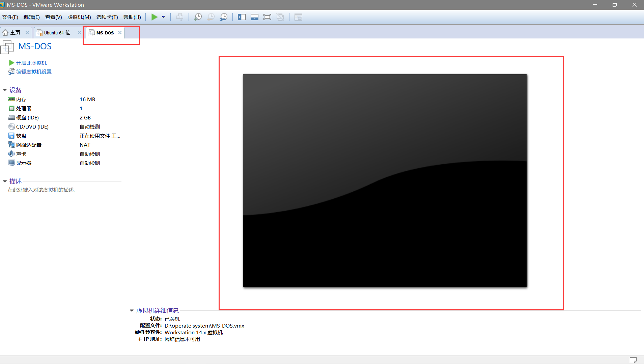
Task: Open the 帮助(H) menu
Action: pyautogui.click(x=132, y=17)
